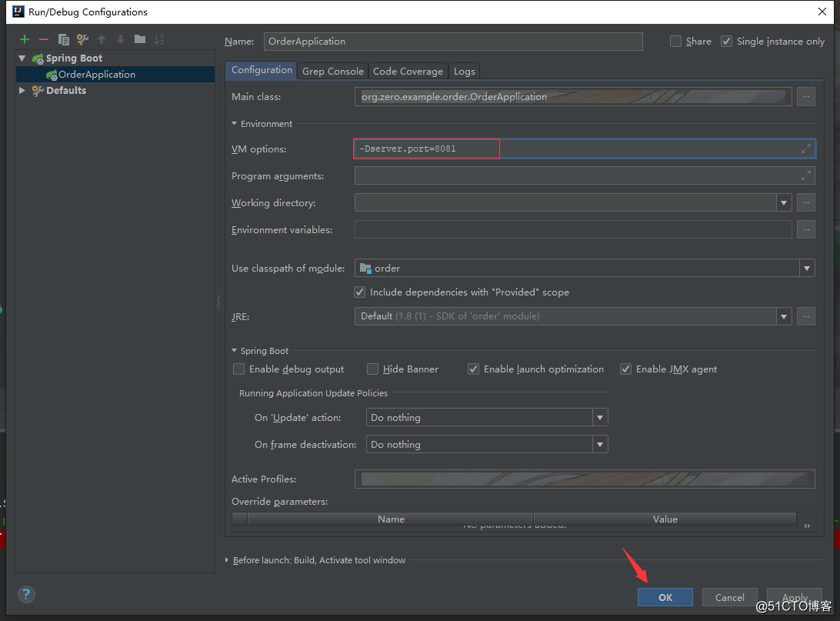Open the JRE dropdown

(x=784, y=316)
